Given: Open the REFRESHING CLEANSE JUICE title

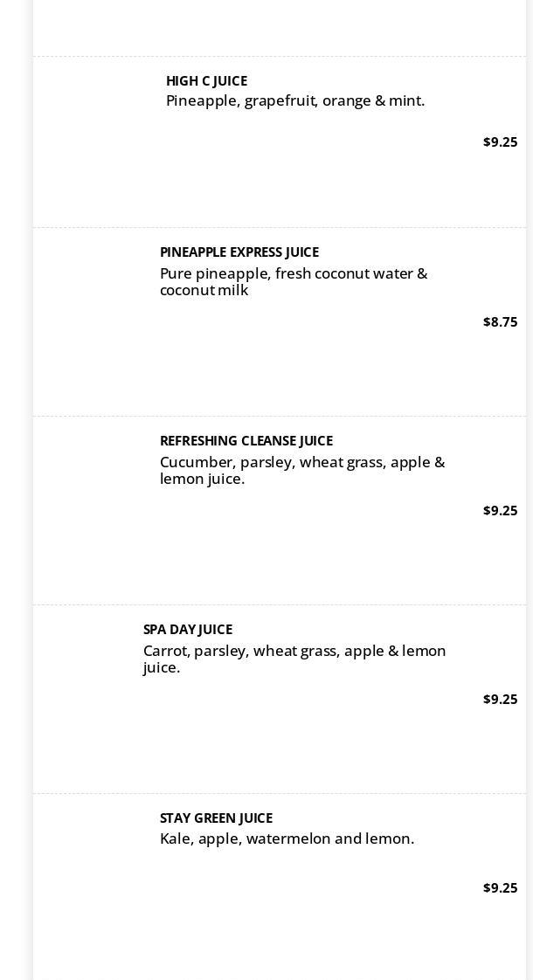Looking at the screenshot, I should (246, 441).
